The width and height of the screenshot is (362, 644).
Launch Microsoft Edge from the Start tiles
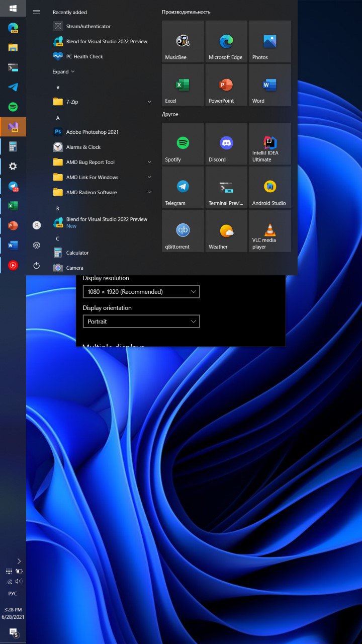coord(226,41)
